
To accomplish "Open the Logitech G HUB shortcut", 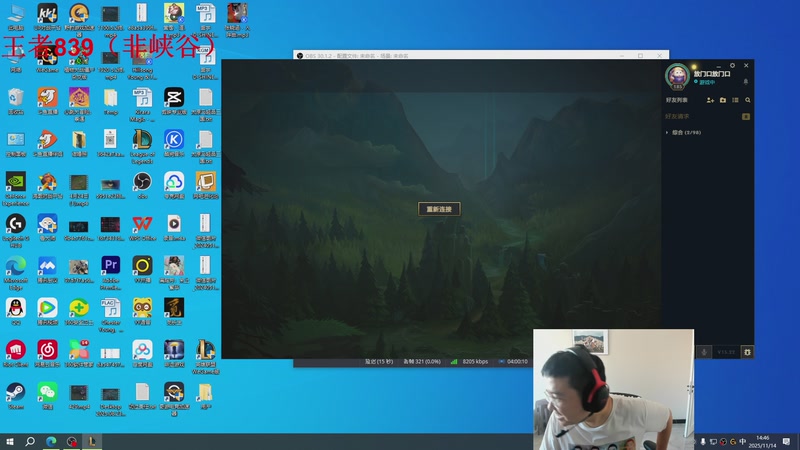I will (x=16, y=231).
